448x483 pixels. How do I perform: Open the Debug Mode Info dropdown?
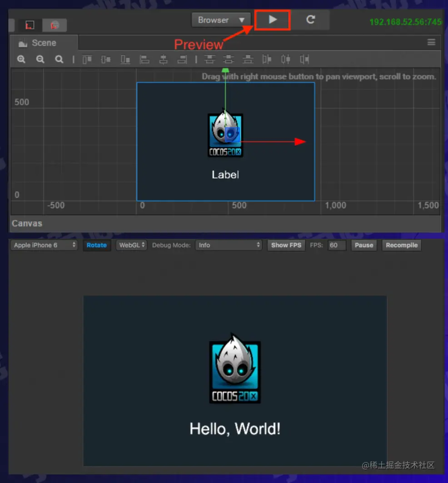tap(229, 245)
